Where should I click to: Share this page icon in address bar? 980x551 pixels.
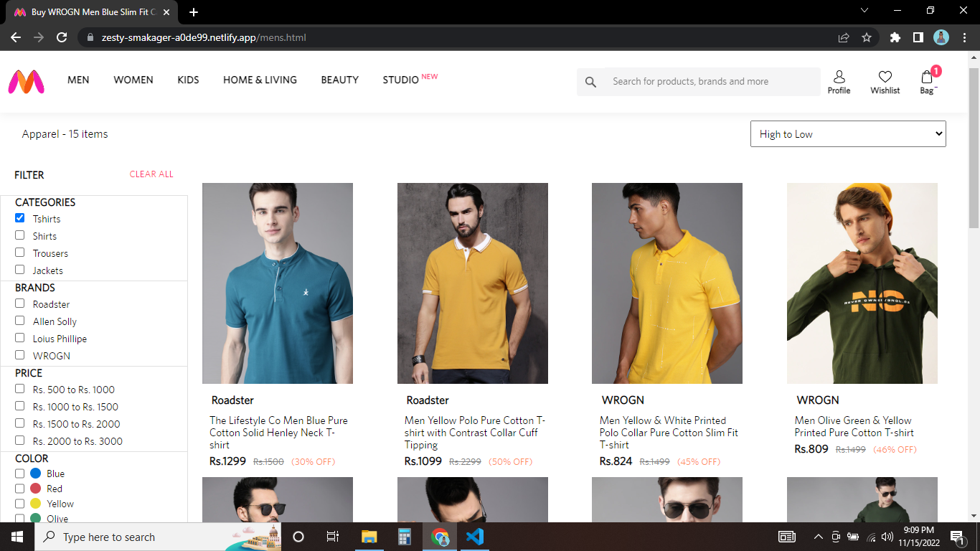[x=844, y=37]
